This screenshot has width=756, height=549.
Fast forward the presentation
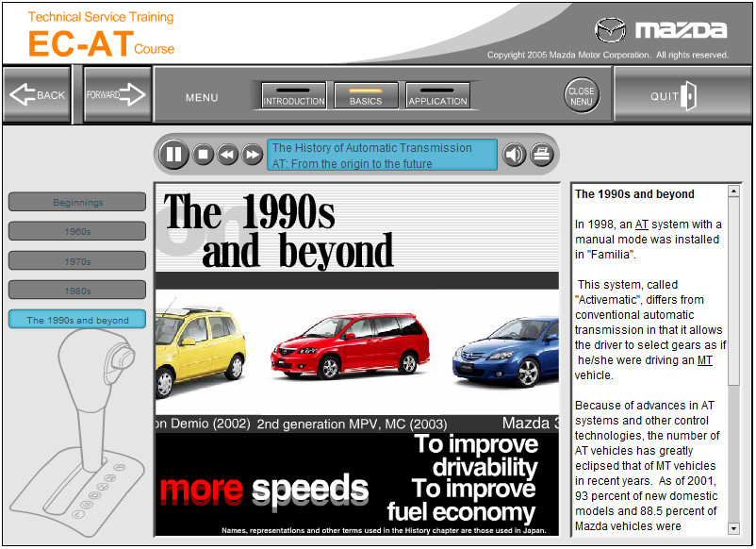pyautogui.click(x=252, y=155)
